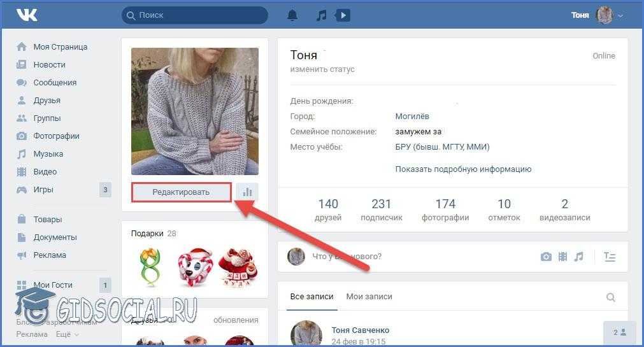Open the music note icon in header

coord(322,15)
